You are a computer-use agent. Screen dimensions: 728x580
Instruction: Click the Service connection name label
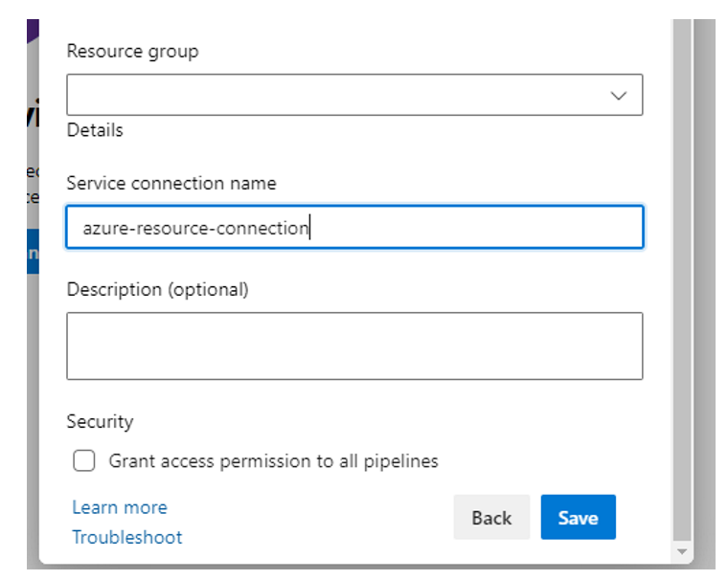171,183
